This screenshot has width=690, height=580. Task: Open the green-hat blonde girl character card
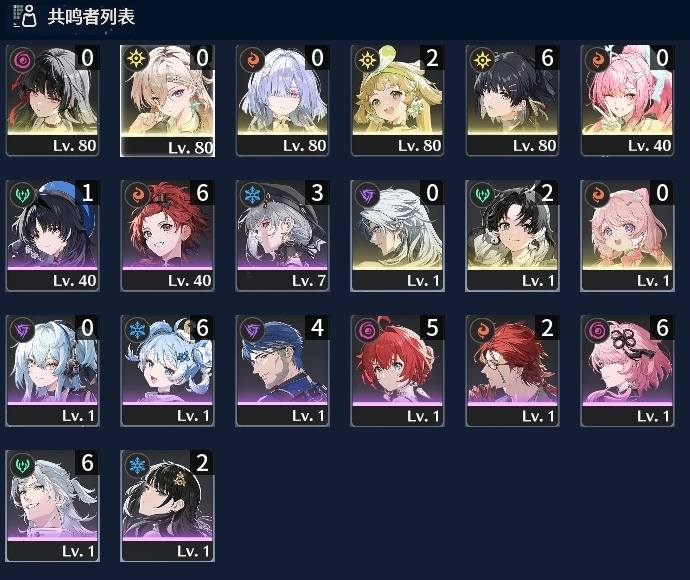(x=397, y=100)
